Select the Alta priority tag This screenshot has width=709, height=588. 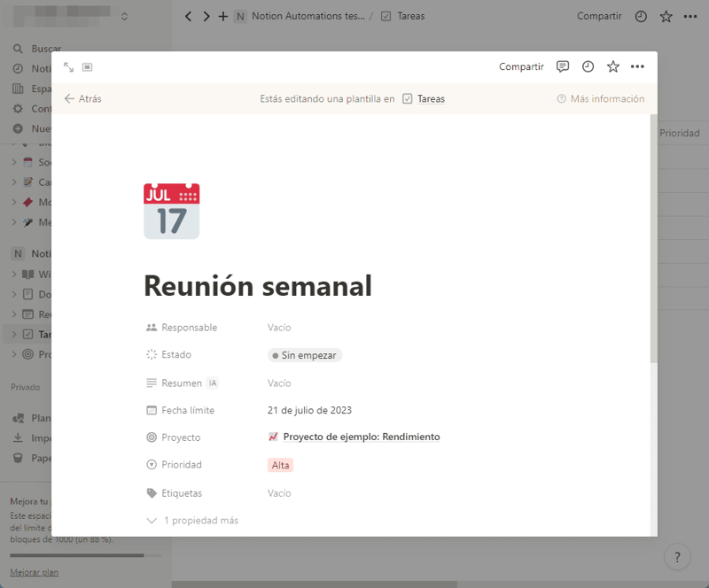point(280,465)
